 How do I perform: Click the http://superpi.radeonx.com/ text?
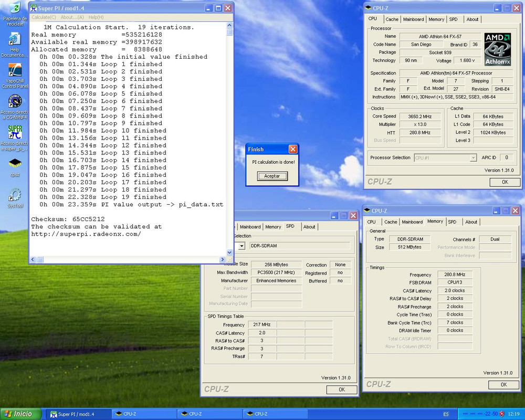(86, 234)
